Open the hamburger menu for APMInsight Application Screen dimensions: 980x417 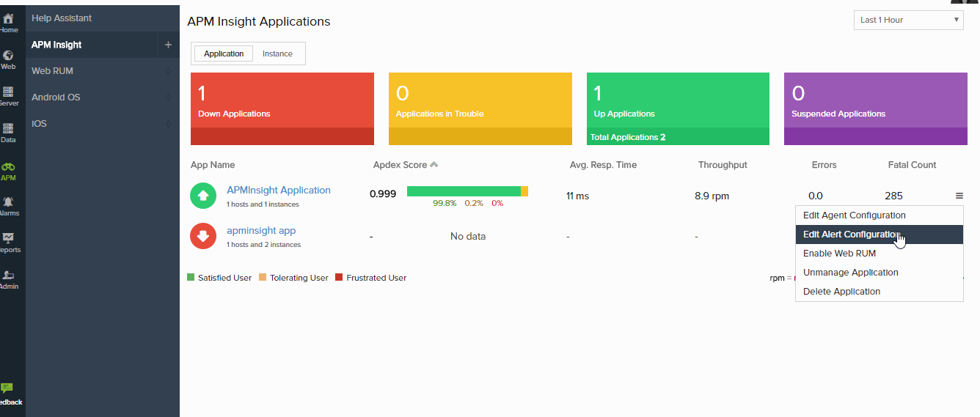coord(959,196)
